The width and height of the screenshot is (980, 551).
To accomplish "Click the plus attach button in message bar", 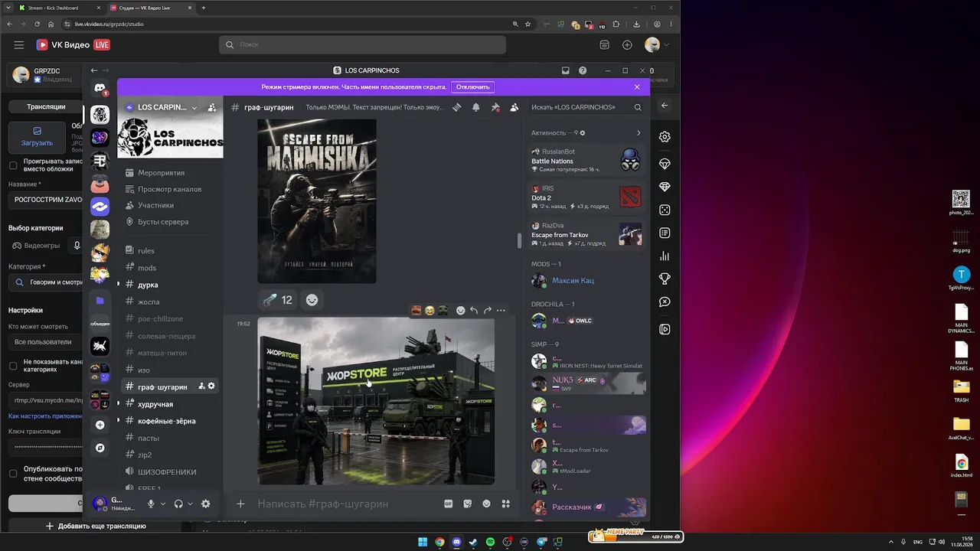I will [240, 504].
